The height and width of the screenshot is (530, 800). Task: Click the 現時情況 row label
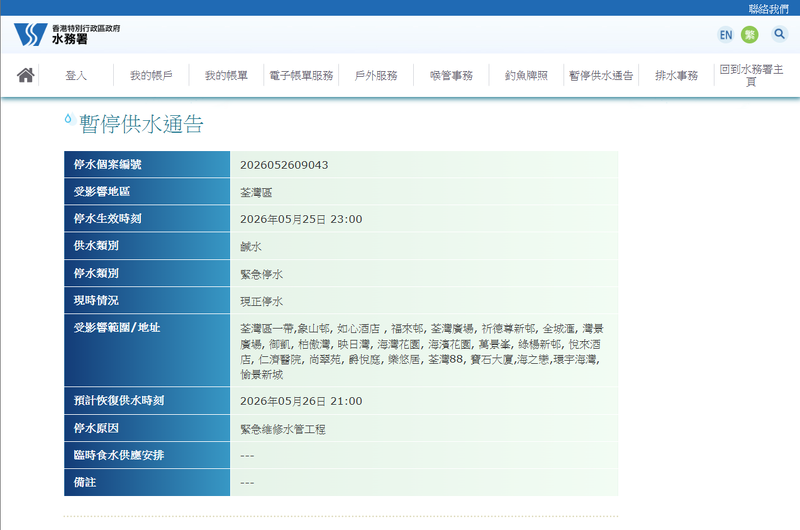point(96,300)
